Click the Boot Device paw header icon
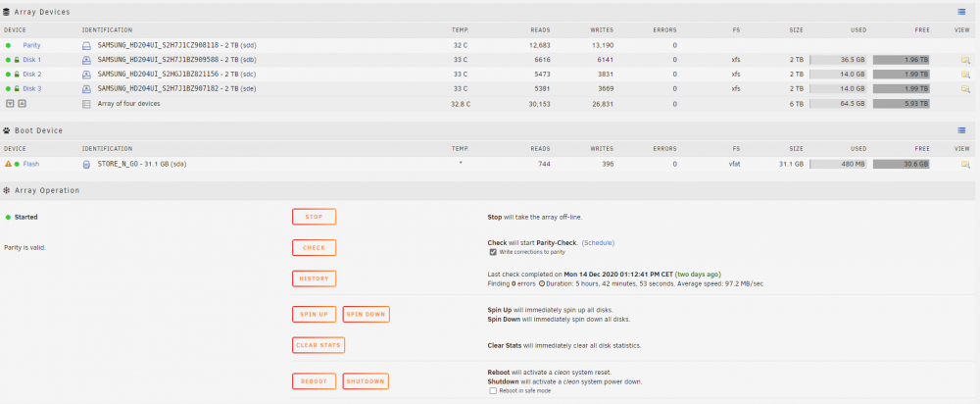Screen dimensions: 980x404 (7, 130)
